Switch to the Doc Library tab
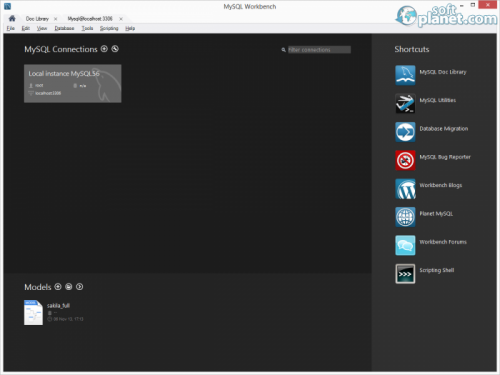500x375 pixels. [x=37, y=19]
